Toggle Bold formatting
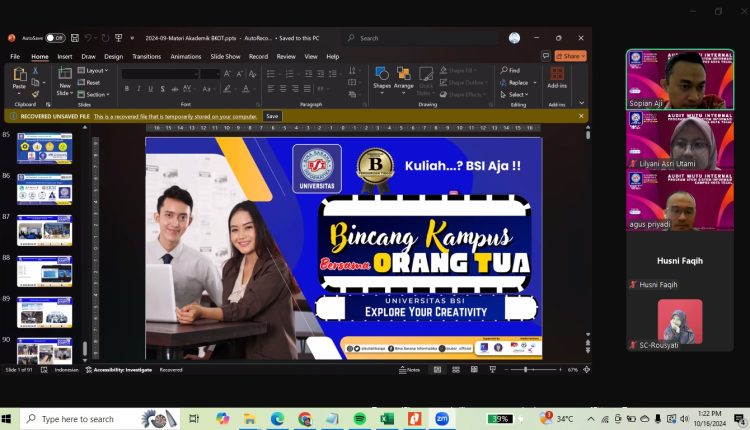The height and width of the screenshot is (430, 750). pos(127,88)
